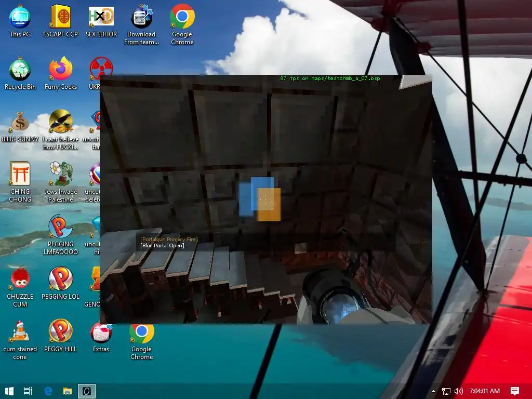This screenshot has height=399, width=532.
Task: Click the '[Blue Portal Open]' caption text
Action: [x=162, y=246]
